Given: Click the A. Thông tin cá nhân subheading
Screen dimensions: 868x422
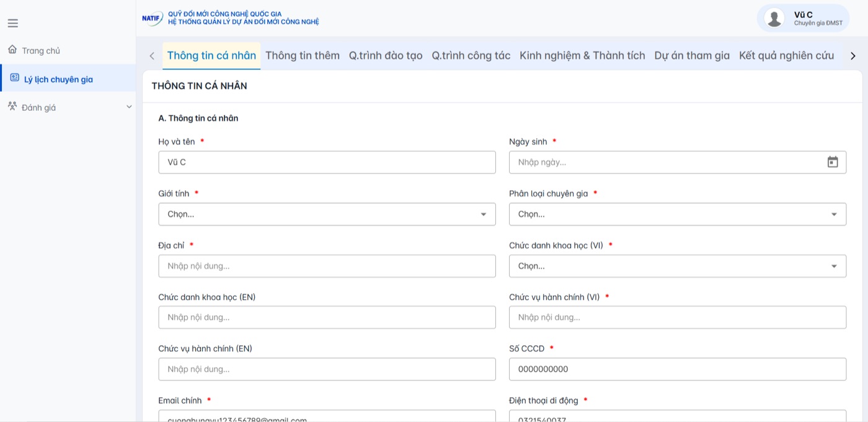Looking at the screenshot, I should [x=198, y=118].
